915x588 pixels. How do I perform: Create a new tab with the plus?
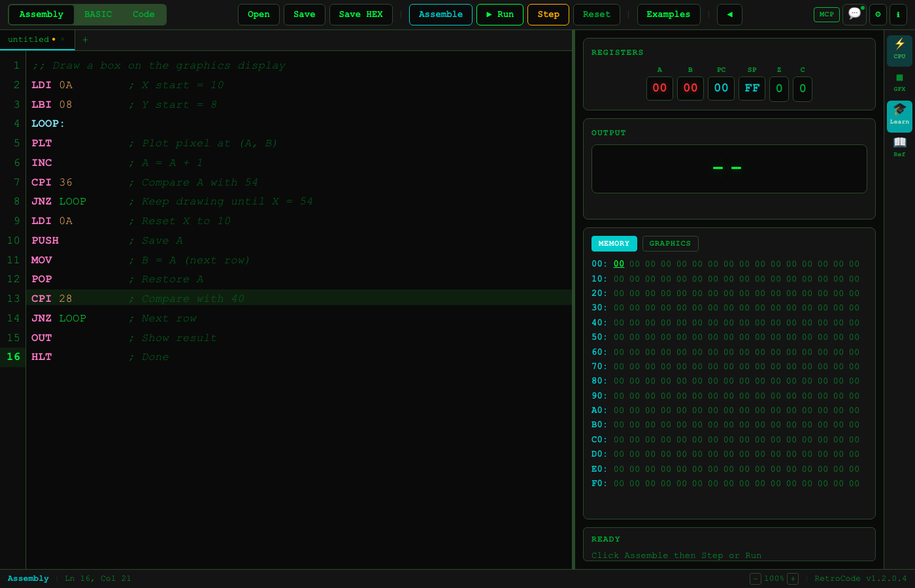[x=85, y=39]
